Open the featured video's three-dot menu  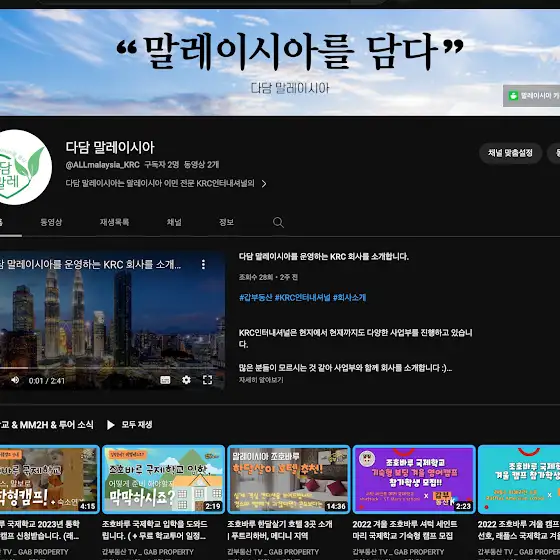[203, 264]
